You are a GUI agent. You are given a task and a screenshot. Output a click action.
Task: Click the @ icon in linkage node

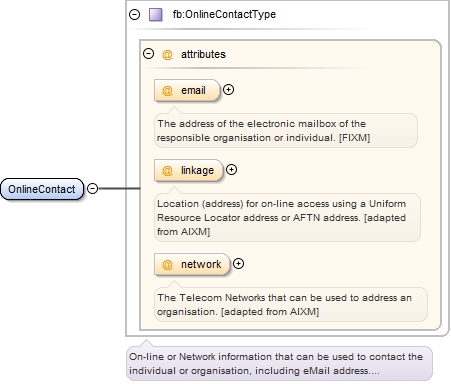pyautogui.click(x=167, y=170)
